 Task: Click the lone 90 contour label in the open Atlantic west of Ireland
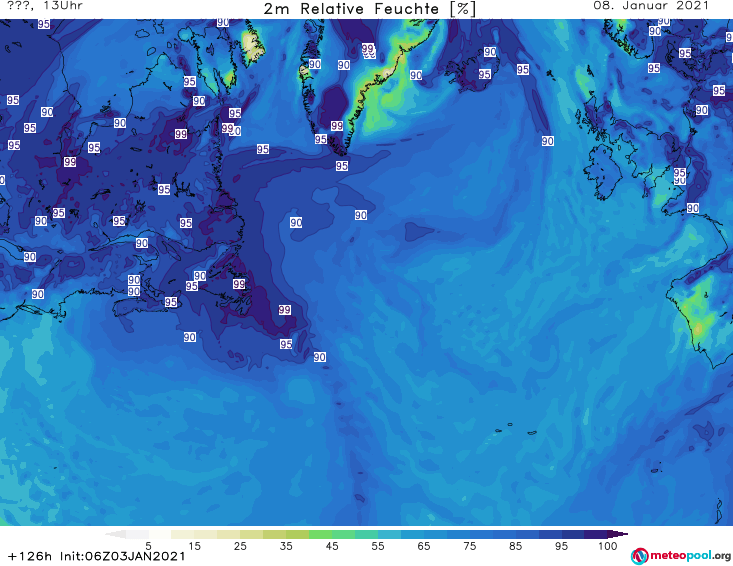coord(547,141)
